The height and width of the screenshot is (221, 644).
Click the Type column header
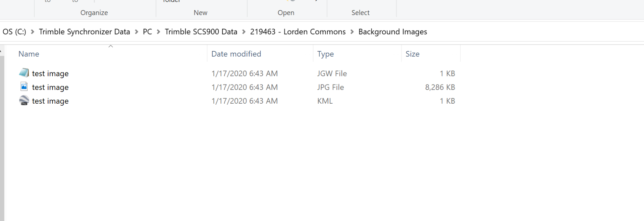coord(325,54)
